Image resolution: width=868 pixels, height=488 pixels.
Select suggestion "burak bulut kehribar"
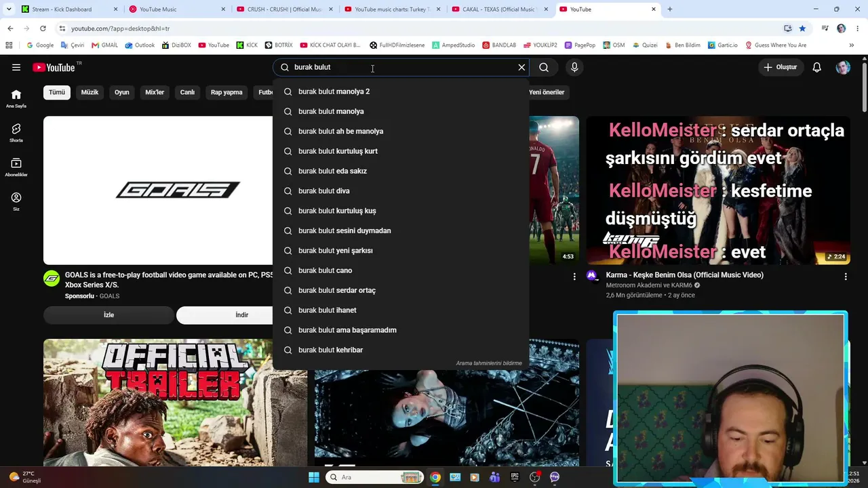point(401,350)
